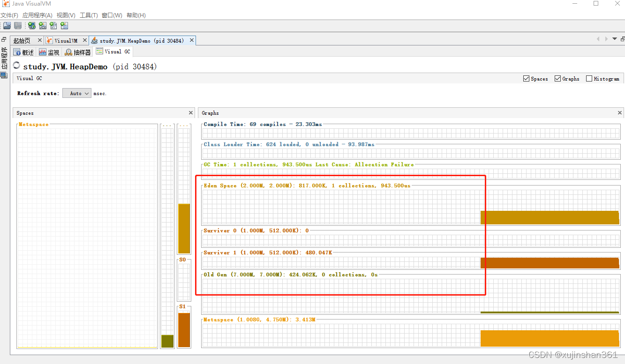Click the Eden Space graph label
Viewport: 625px width, 364px height.
click(307, 186)
